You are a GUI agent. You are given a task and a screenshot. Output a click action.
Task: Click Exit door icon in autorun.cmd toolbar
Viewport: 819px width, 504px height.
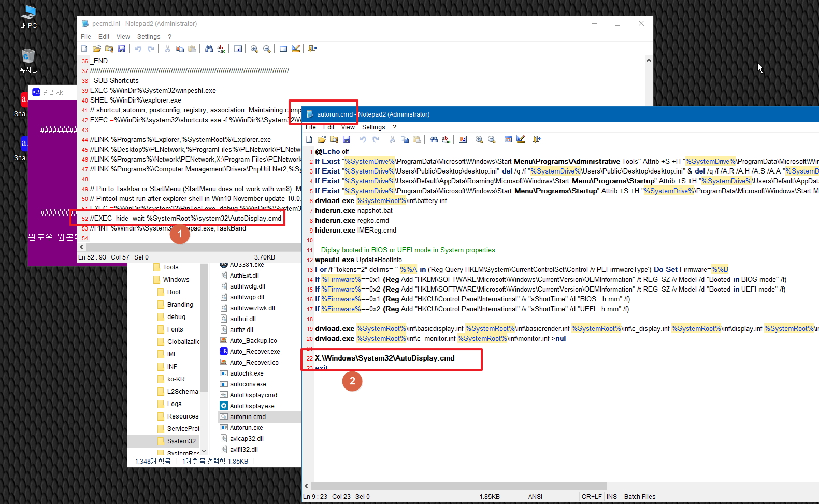537,139
